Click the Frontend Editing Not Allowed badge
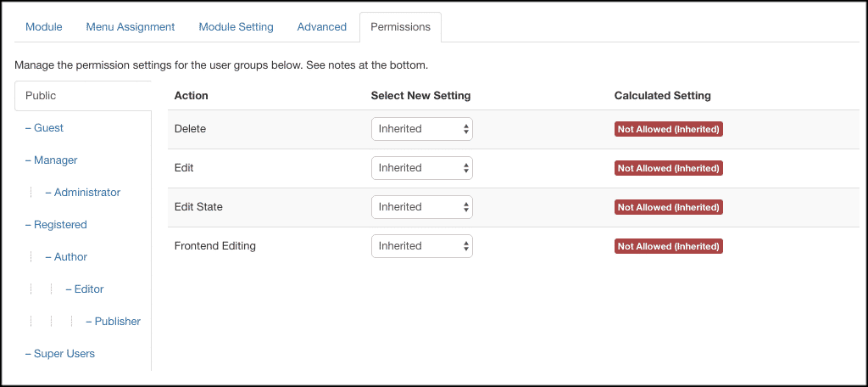Image resolution: width=868 pixels, height=387 pixels. 668,247
